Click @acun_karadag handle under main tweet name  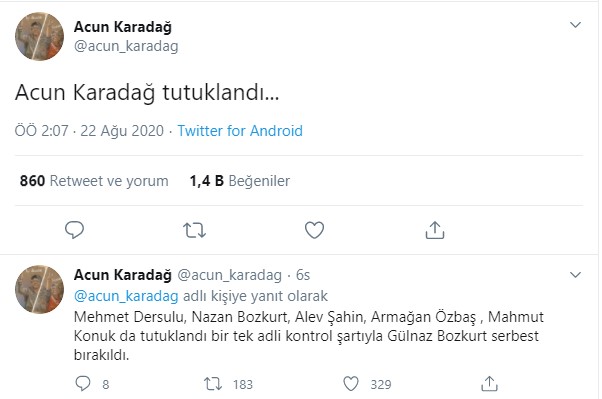126,46
